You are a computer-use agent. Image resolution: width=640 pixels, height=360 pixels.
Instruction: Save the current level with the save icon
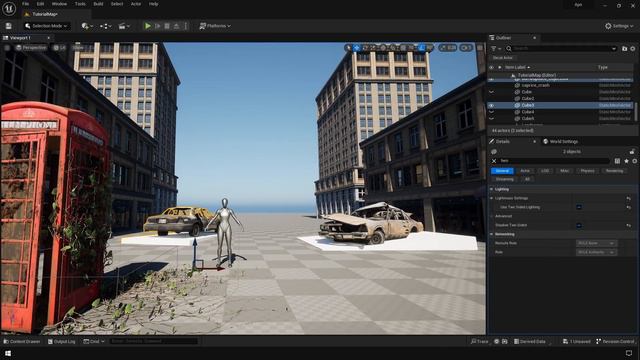9,26
